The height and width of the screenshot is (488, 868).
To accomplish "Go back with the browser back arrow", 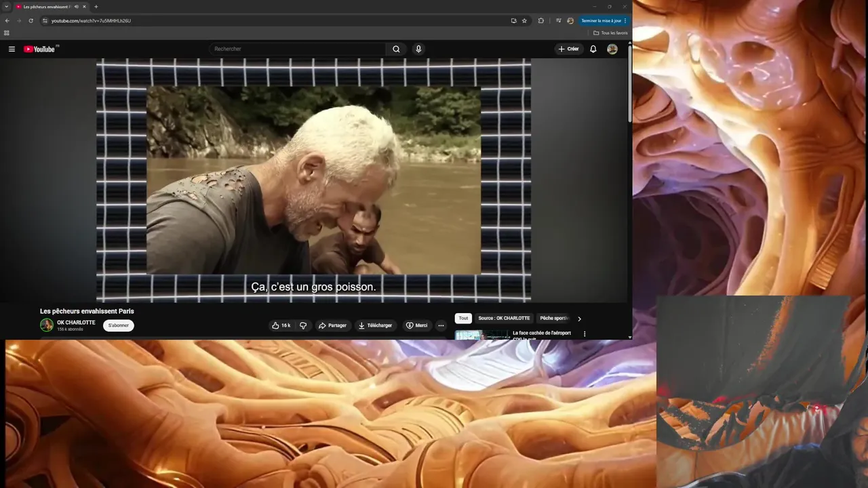I will (x=7, y=20).
